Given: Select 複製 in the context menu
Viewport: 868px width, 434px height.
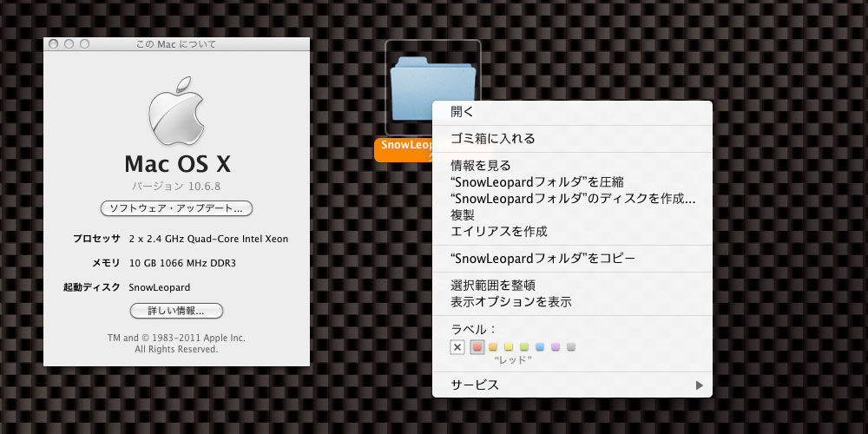Looking at the screenshot, I should click(x=572, y=214).
